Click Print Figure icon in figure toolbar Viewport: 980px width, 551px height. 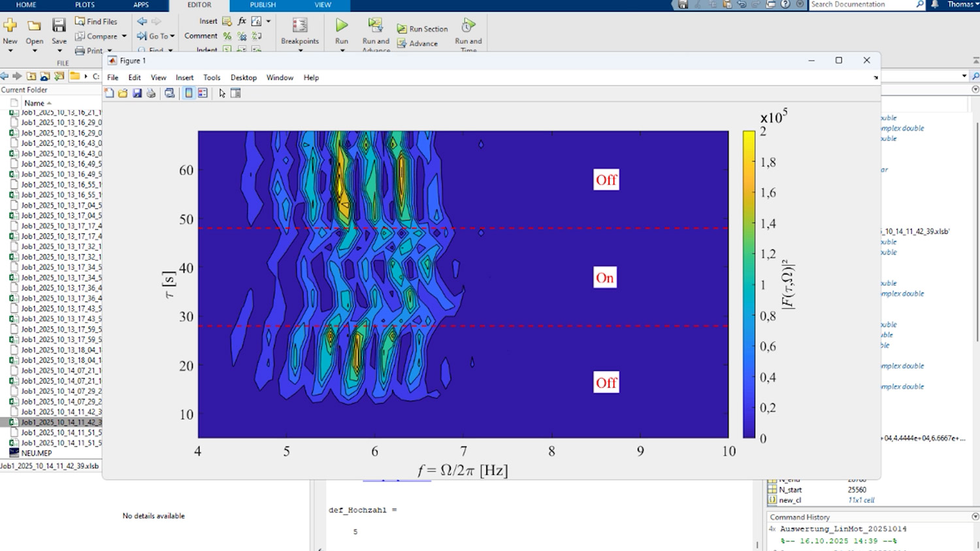click(151, 93)
